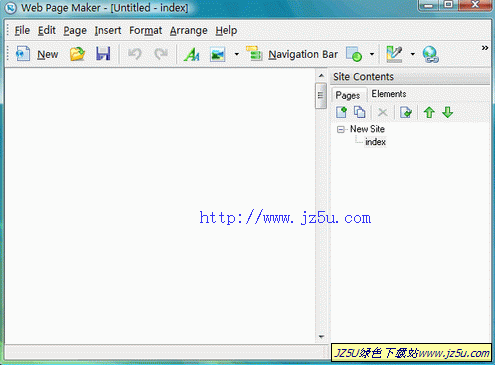
Task: Click the Web Page Maker title bar icon
Action: point(11,8)
